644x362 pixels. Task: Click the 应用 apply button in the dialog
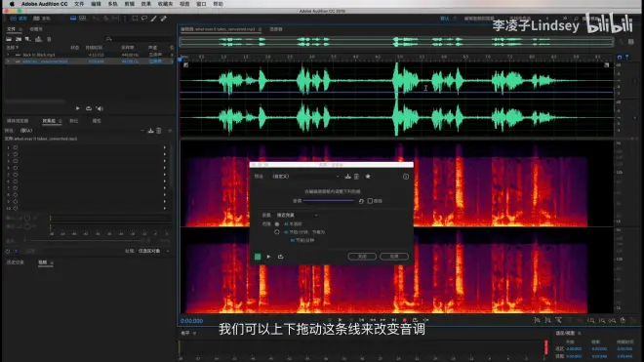[x=394, y=257]
